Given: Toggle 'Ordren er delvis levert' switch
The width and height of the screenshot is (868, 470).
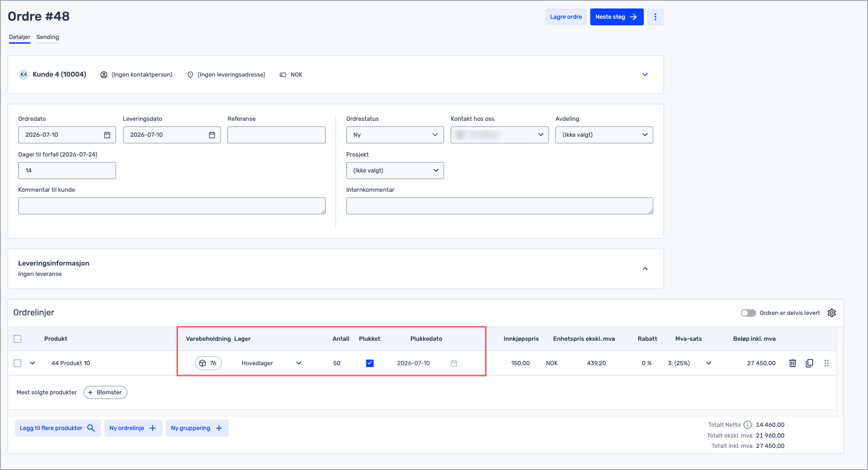Looking at the screenshot, I should click(748, 313).
